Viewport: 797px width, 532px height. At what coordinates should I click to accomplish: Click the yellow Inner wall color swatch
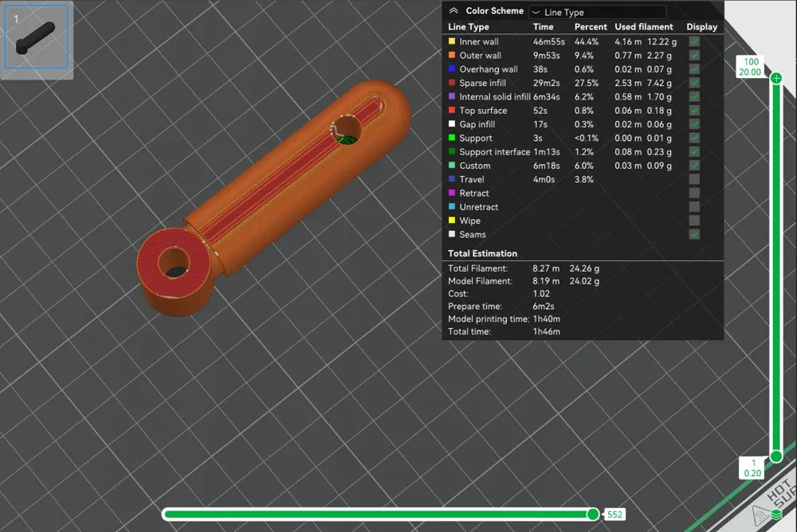[x=451, y=41]
